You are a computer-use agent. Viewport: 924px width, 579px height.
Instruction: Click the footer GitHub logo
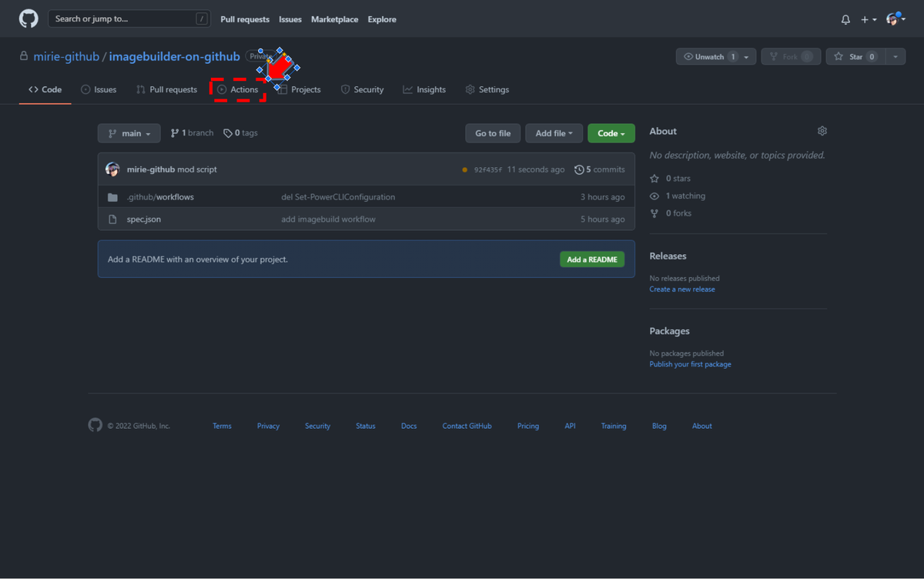click(x=95, y=425)
